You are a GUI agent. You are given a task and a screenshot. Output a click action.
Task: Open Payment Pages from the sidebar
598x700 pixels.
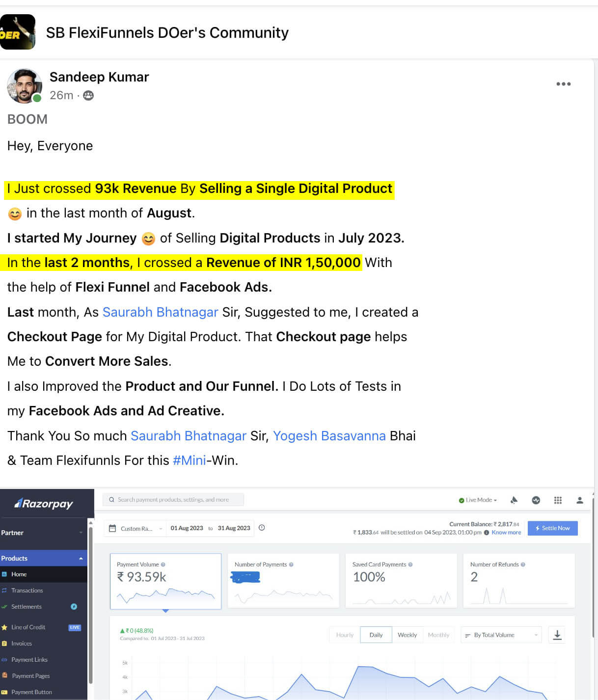click(x=30, y=676)
